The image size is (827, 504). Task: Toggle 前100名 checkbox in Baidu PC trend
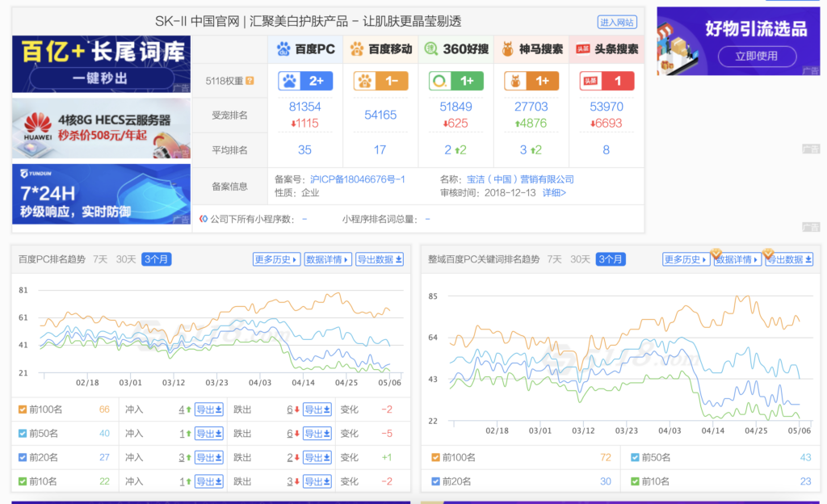pos(22,409)
